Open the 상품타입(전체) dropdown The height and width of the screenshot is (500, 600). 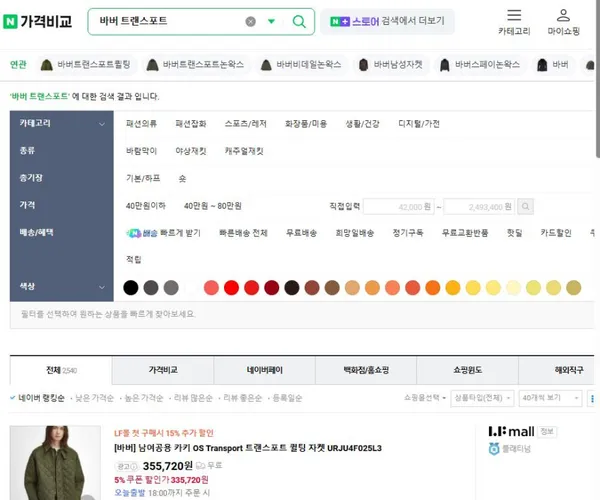[482, 398]
